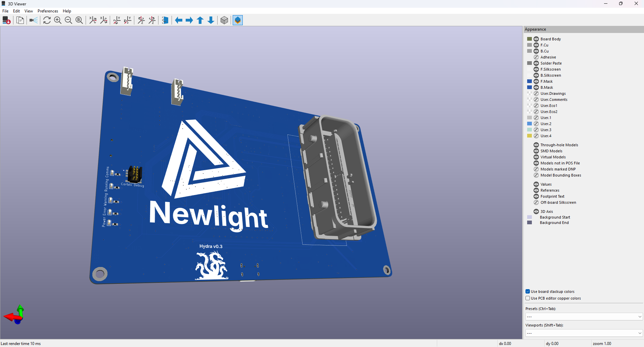
Task: Toggle orthographic projection cube icon
Action: point(224,21)
